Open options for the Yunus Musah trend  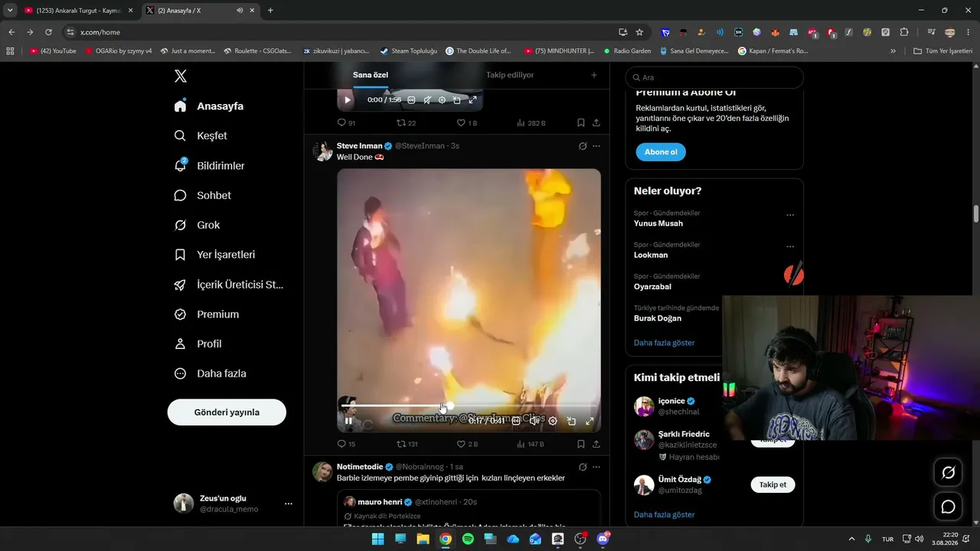pyautogui.click(x=790, y=215)
